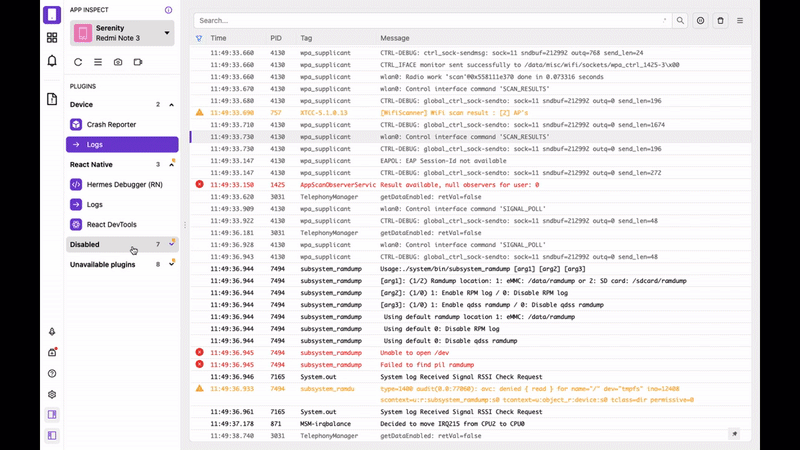
Task: Jump to latest log via bottom-right icon
Action: 735,434
